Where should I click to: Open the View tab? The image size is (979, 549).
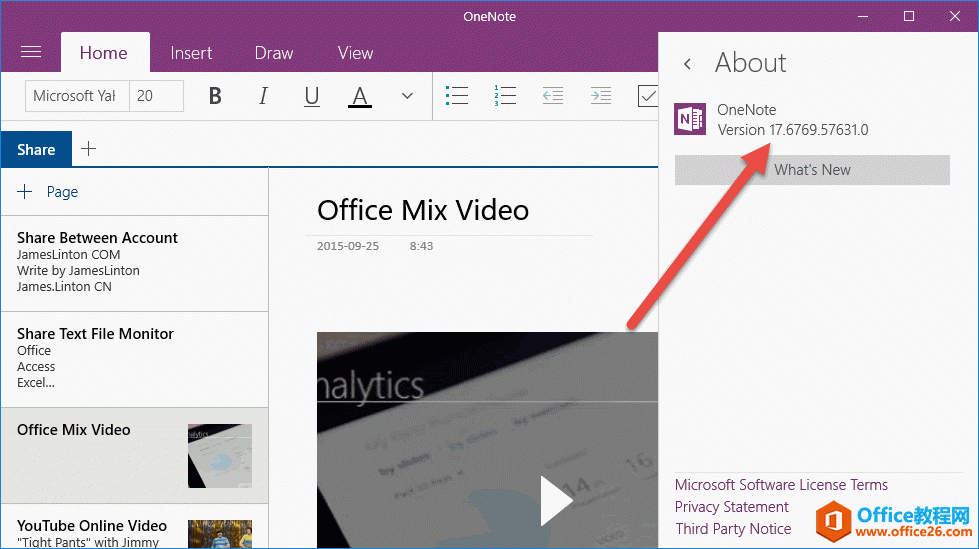355,53
